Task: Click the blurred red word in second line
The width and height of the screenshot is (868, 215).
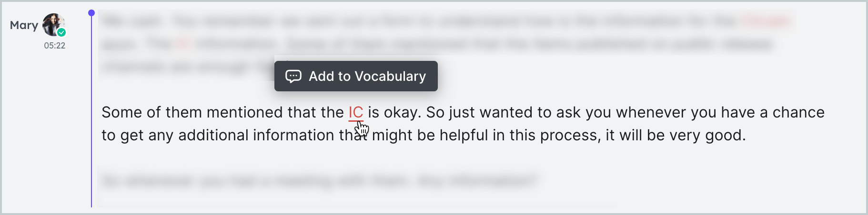Action: tap(183, 44)
